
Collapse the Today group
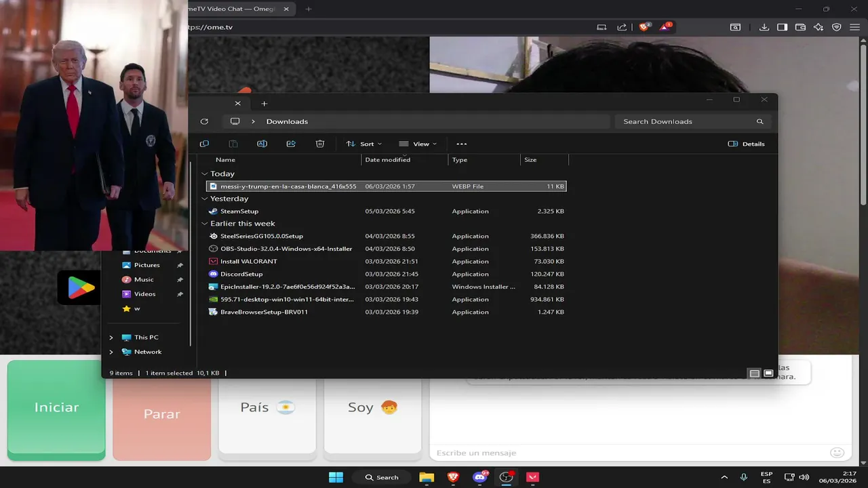205,174
